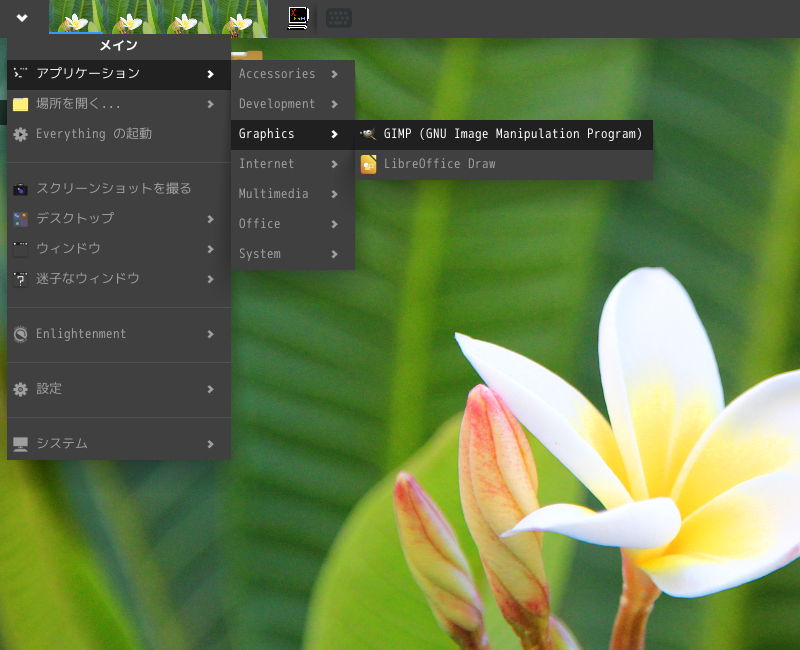Expand arrow beside Enlightenment

[210, 334]
